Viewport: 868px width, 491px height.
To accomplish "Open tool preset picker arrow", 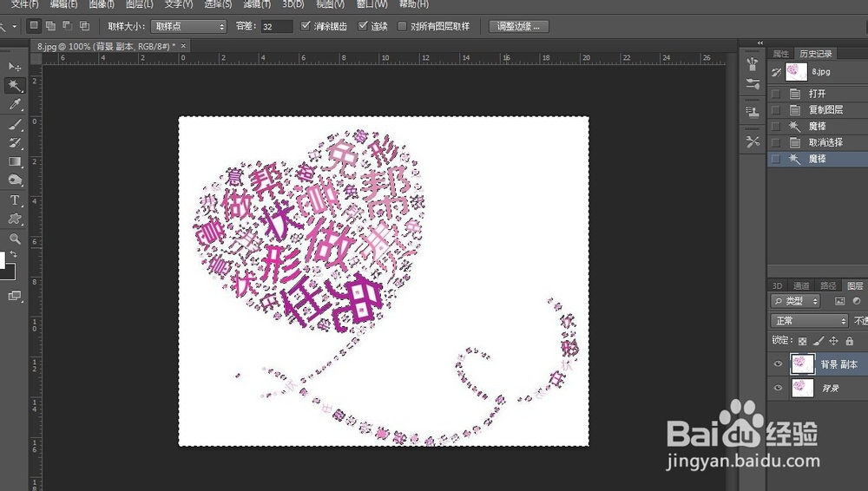I will point(15,26).
